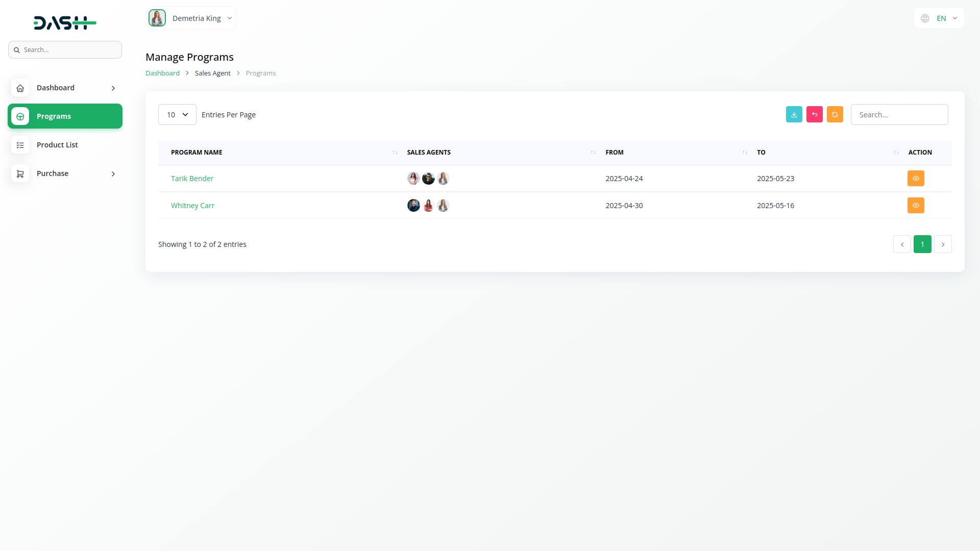The width and height of the screenshot is (980, 551).
Task: Open Product List in the sidebar
Action: pos(65,145)
